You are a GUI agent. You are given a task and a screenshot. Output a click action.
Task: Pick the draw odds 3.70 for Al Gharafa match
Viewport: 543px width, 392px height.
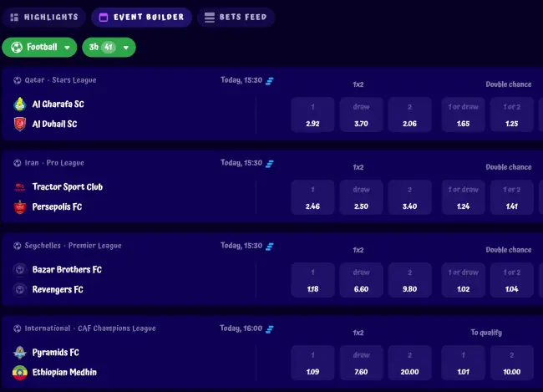point(361,115)
